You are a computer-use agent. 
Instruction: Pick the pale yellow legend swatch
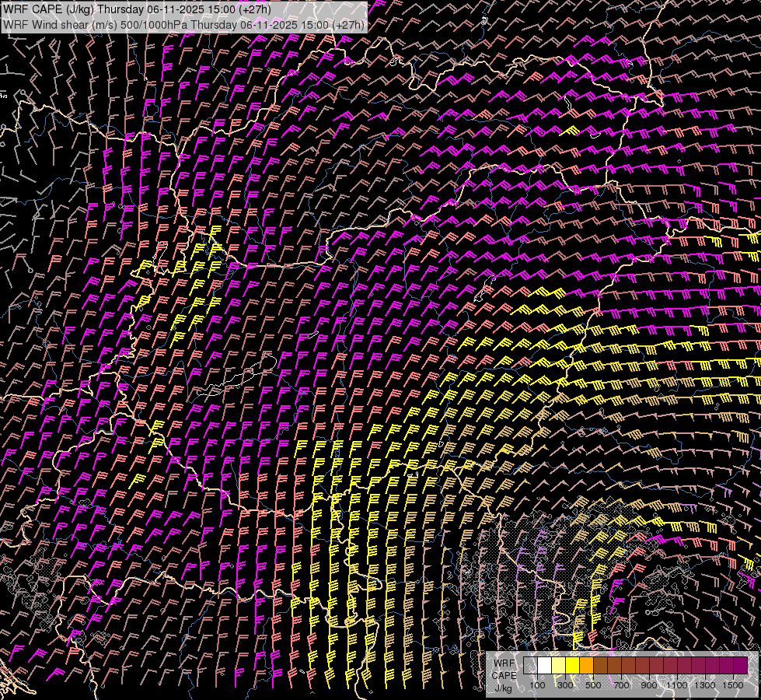558,666
